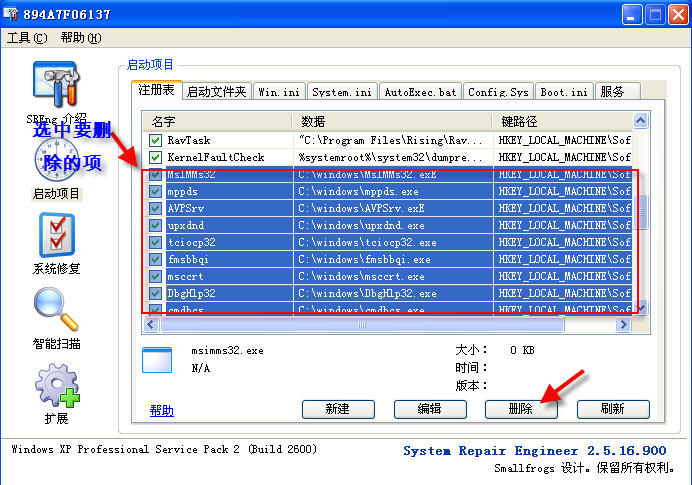Click the 刷新 button
Viewport: 692px width, 485px height.
click(613, 409)
